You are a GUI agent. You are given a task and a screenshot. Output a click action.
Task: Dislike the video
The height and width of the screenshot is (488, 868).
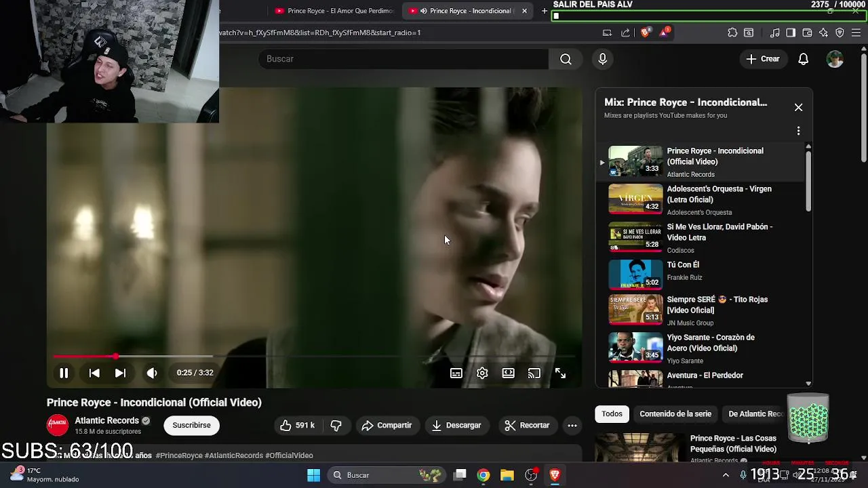point(336,425)
